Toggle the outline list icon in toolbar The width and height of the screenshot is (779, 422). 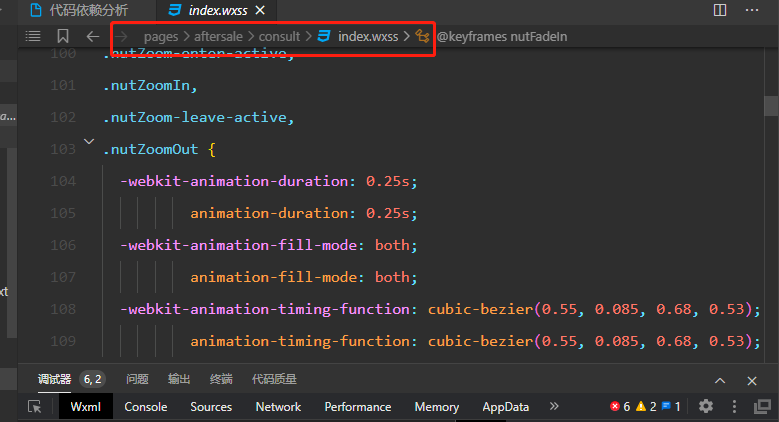[x=33, y=36]
